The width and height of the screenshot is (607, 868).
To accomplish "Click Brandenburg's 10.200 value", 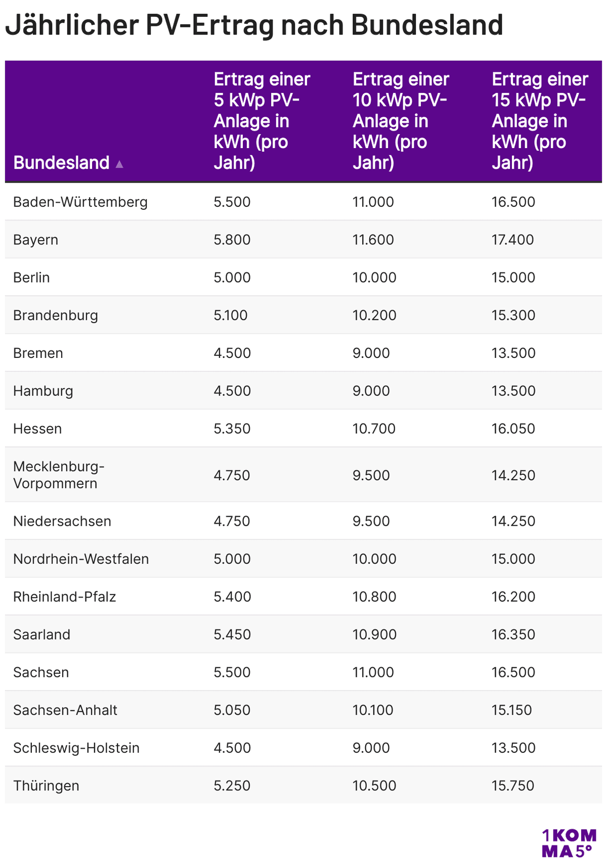I will click(374, 315).
